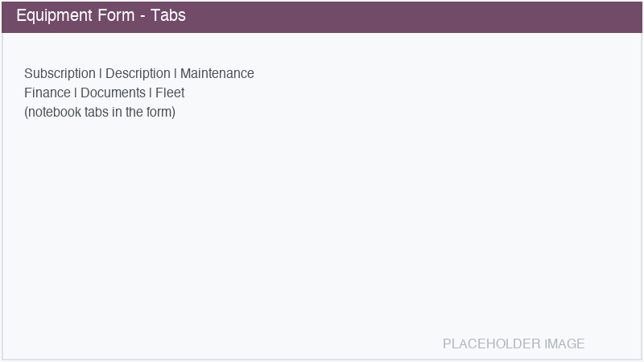Show the Documents tab
The height and width of the screenshot is (362, 644).
click(113, 93)
